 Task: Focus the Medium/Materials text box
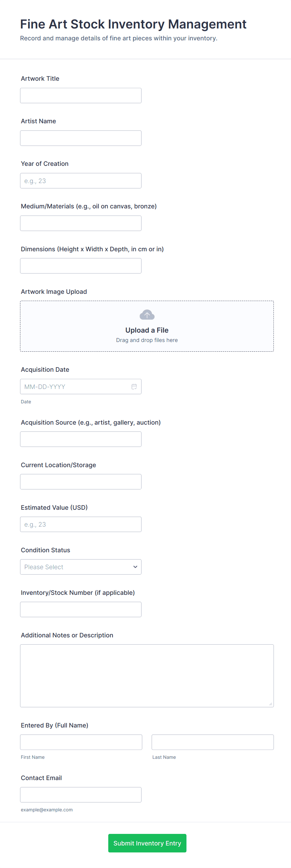tap(80, 223)
